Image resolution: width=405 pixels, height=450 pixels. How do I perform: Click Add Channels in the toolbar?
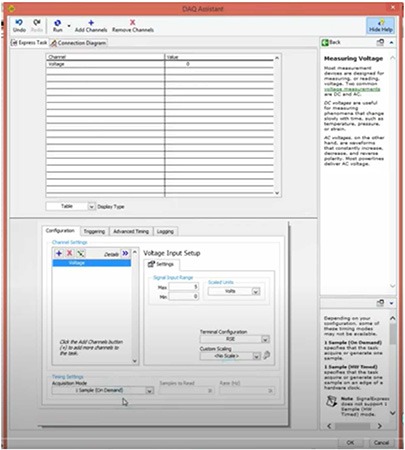click(91, 26)
